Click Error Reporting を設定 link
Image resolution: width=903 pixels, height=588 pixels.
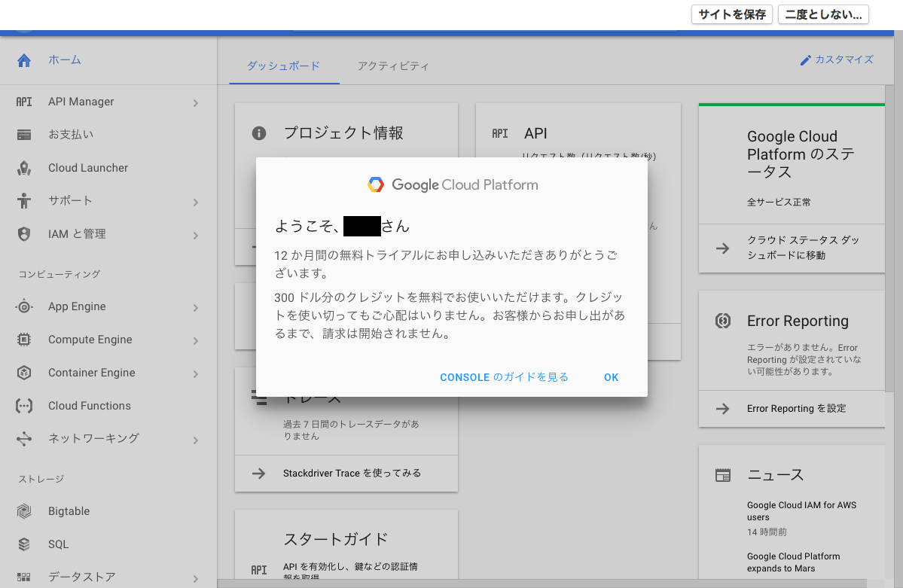tap(796, 409)
